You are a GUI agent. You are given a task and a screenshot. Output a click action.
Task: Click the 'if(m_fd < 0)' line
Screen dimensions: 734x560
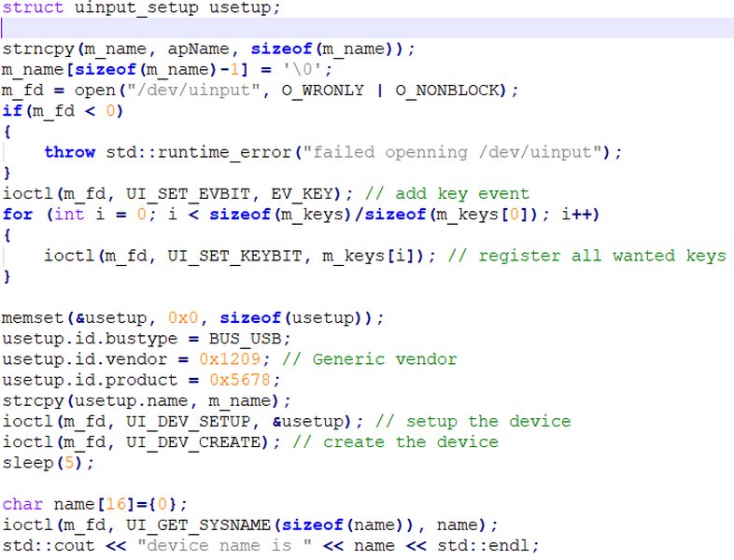click(x=63, y=111)
